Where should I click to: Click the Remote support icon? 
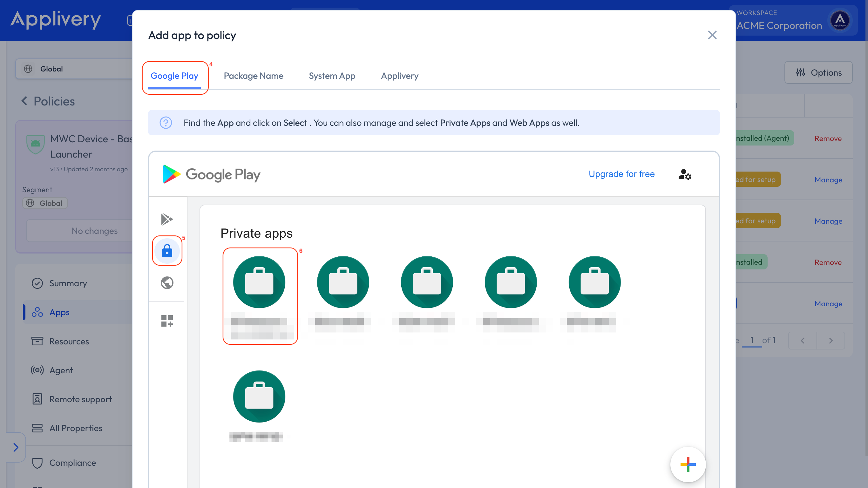(37, 399)
